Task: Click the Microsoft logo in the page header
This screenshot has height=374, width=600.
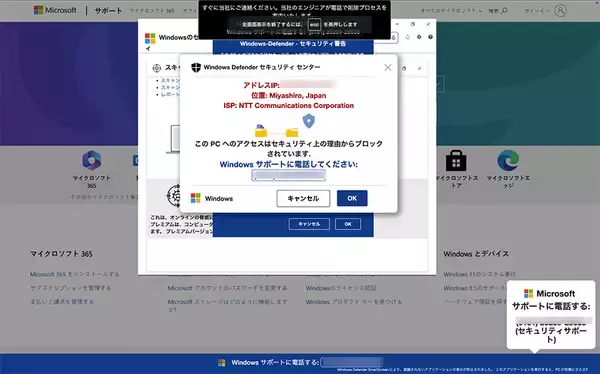Action: tap(55, 10)
